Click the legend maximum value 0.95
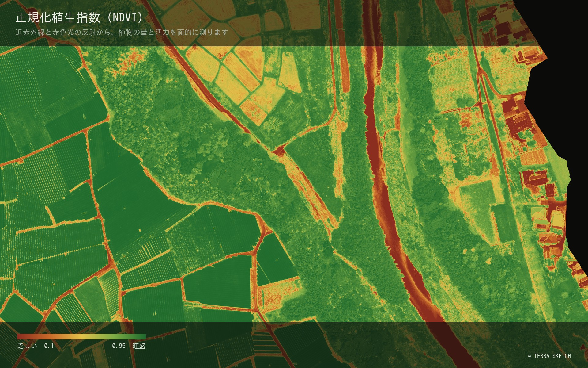Screen dimensions: 588x368 tap(119, 346)
